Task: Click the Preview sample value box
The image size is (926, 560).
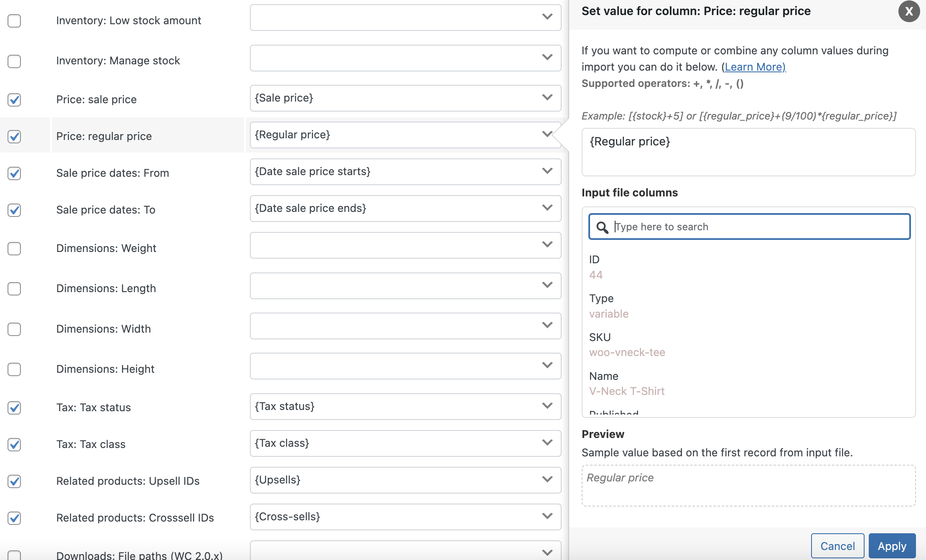Action: pyautogui.click(x=749, y=486)
